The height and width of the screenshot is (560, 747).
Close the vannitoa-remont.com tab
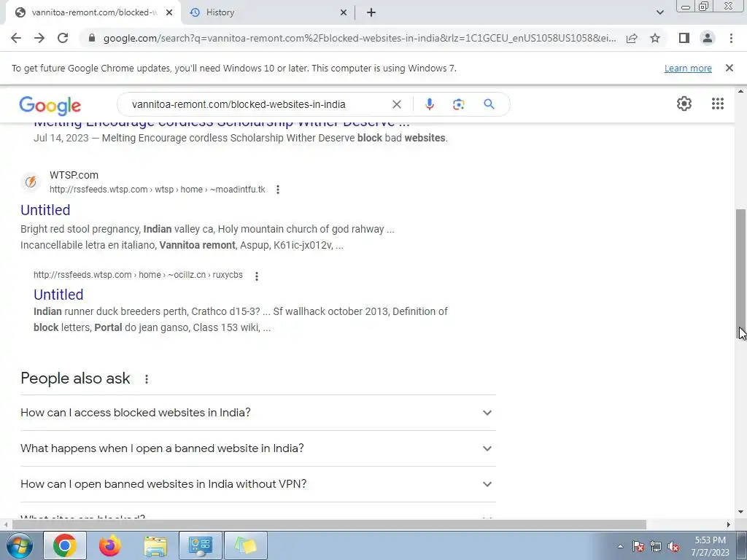click(x=169, y=12)
